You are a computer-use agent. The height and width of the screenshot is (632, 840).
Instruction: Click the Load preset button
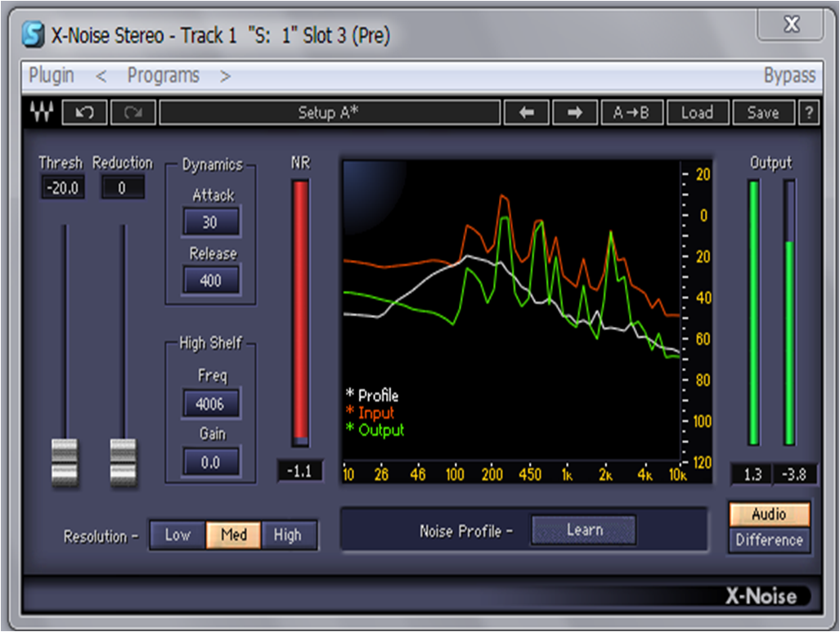pos(698,113)
